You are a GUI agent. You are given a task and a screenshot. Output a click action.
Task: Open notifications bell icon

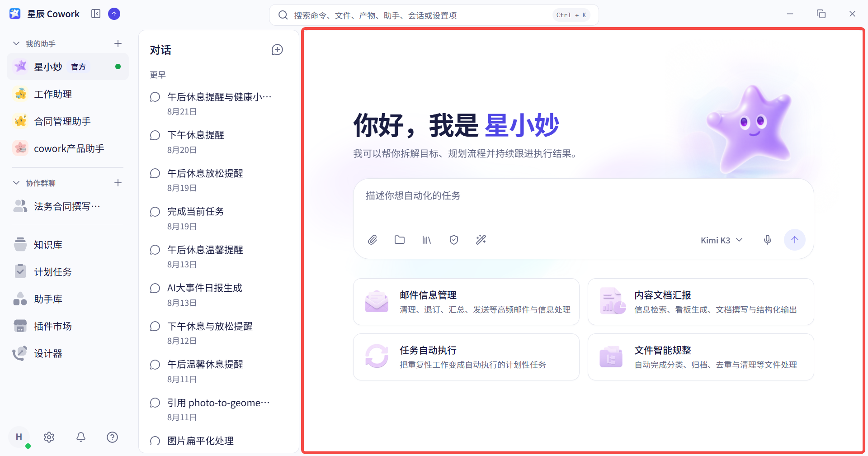81,437
